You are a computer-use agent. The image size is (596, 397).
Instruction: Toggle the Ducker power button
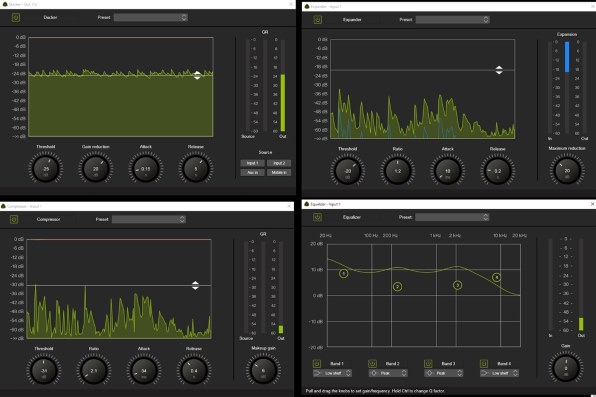[16, 17]
